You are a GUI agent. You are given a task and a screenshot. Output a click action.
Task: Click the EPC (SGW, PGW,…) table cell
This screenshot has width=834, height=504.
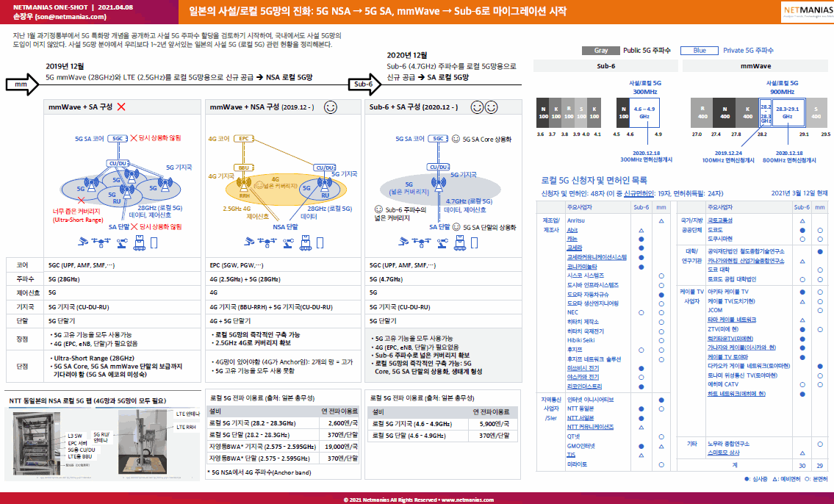pos(284,265)
